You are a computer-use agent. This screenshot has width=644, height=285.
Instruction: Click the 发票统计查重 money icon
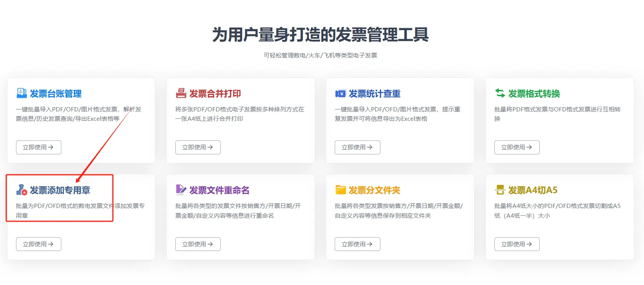pyautogui.click(x=340, y=93)
